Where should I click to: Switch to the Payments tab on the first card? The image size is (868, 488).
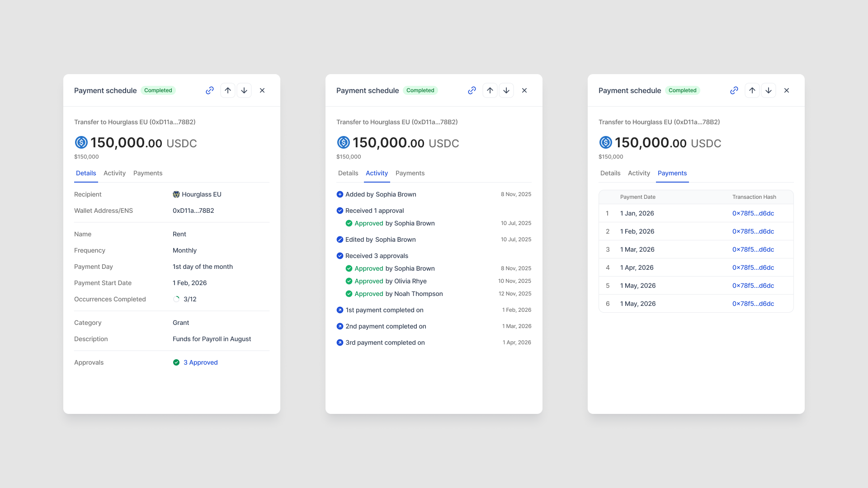pos(148,173)
